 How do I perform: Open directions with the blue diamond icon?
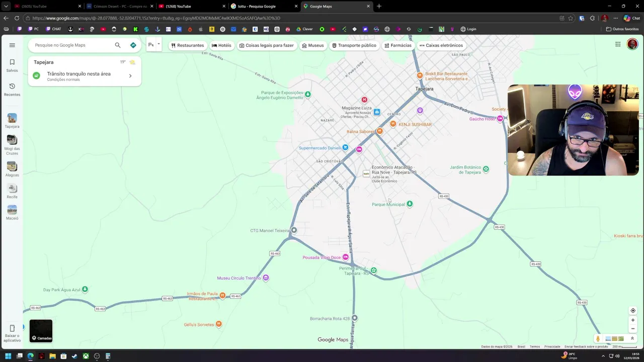(133, 45)
